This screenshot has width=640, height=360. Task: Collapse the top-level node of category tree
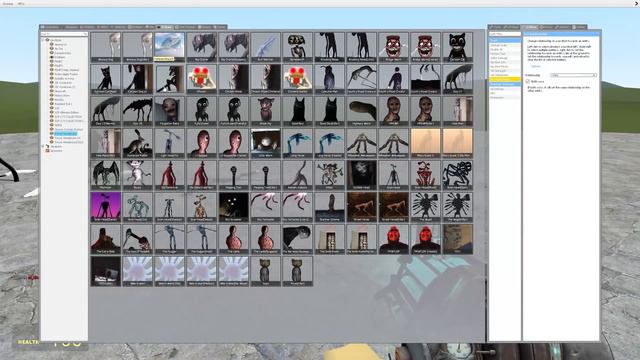pos(43,40)
